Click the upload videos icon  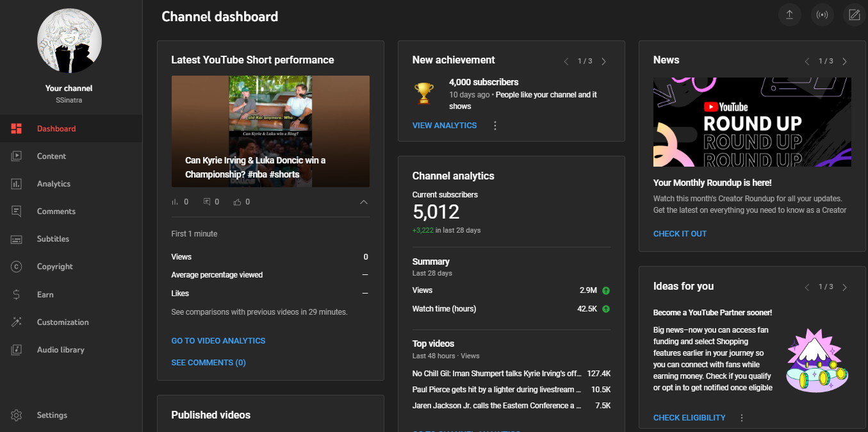coord(789,15)
